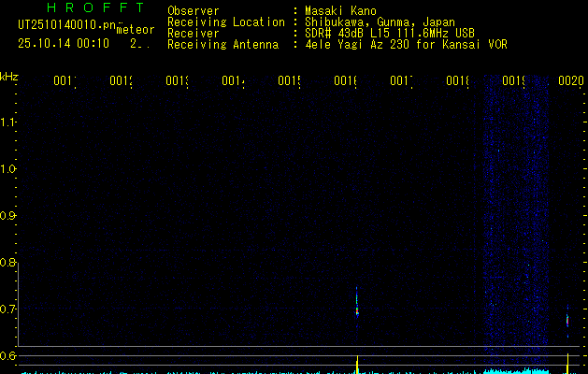This screenshot has height=374, width=588.
Task: Click the HROFFT title text
Action: (x=95, y=7)
